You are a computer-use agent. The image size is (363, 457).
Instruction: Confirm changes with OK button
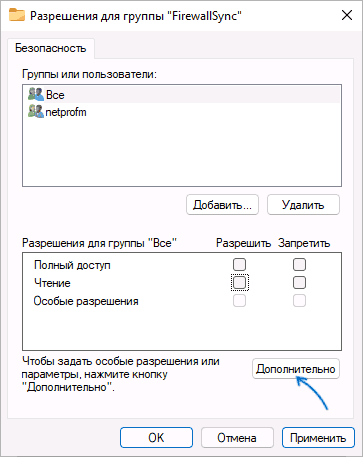[x=156, y=438]
